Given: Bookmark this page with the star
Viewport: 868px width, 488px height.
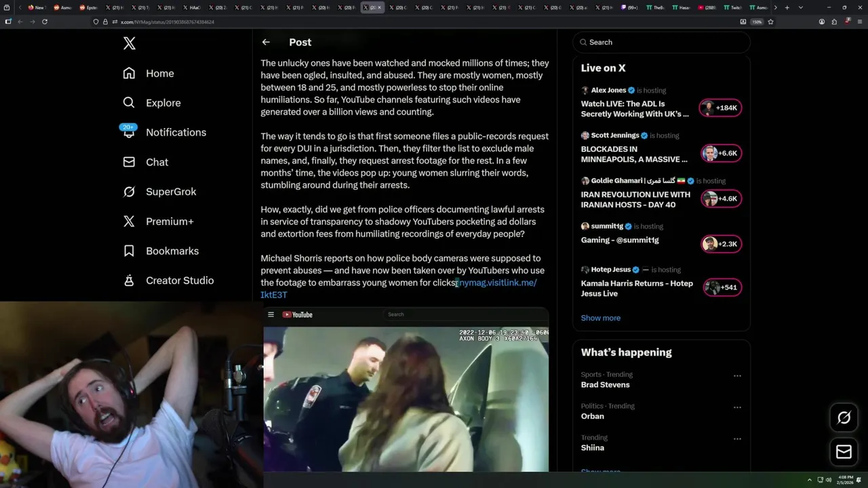Looking at the screenshot, I should pyautogui.click(x=770, y=22).
